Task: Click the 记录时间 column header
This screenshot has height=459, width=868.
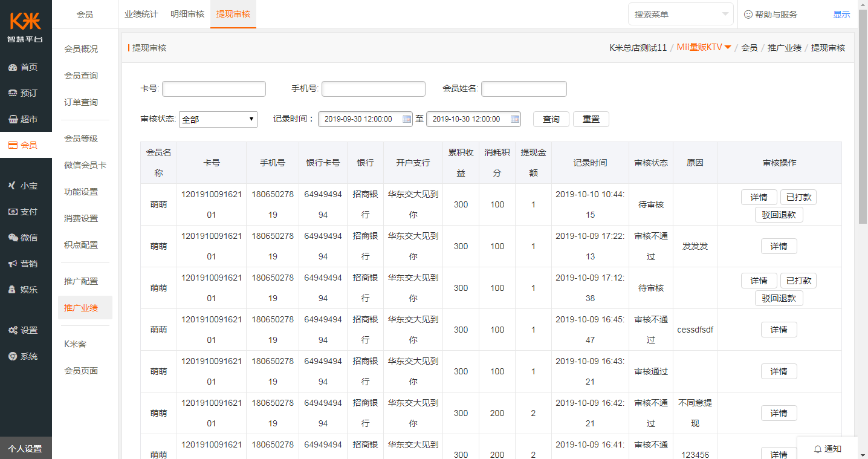Action: point(591,163)
